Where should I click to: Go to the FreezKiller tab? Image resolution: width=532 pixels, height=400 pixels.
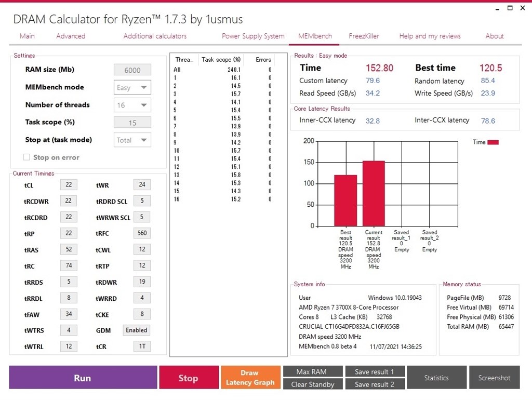point(364,36)
